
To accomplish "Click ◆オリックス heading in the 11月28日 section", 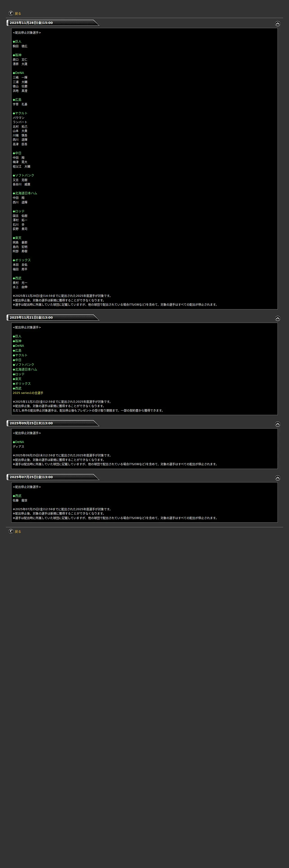I will (x=22, y=260).
